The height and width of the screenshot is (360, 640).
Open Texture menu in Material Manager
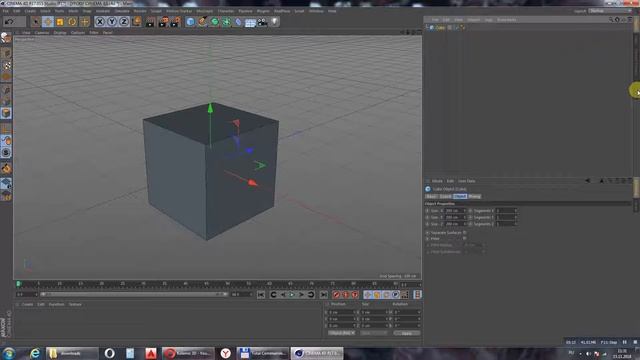tap(75, 304)
